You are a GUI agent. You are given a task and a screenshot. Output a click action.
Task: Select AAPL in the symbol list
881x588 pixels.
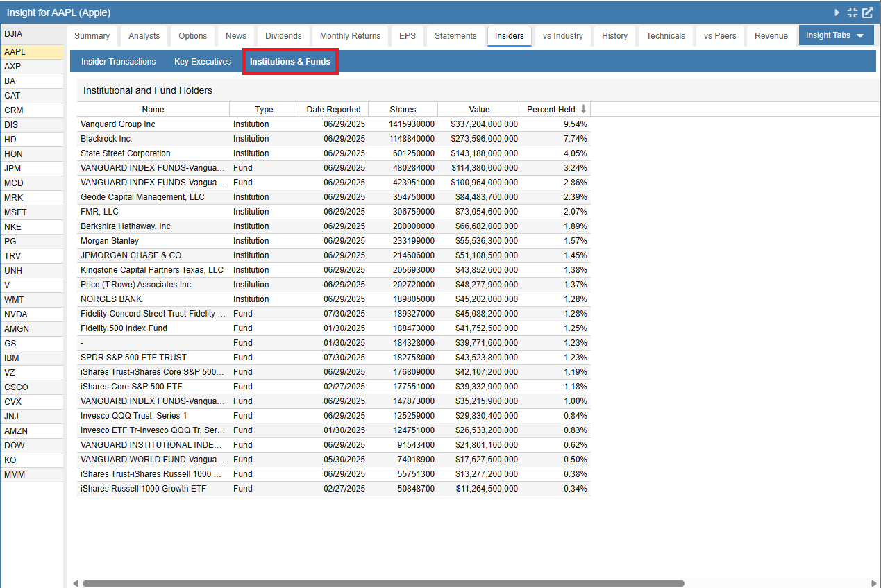click(x=32, y=52)
